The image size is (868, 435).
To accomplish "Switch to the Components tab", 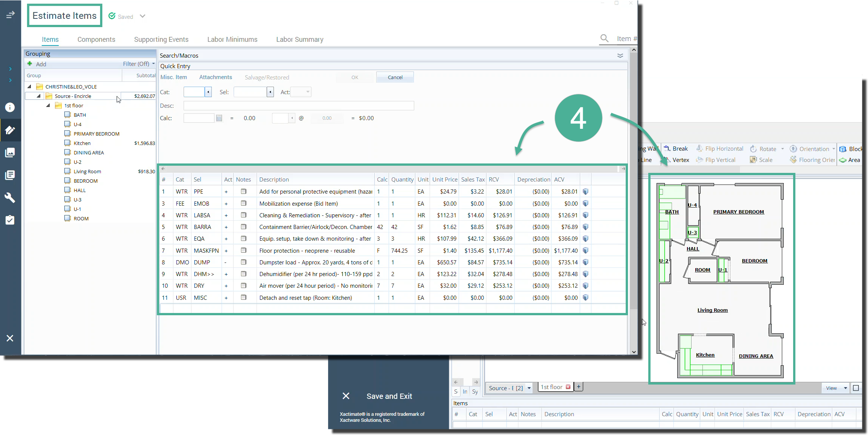I will pos(96,40).
